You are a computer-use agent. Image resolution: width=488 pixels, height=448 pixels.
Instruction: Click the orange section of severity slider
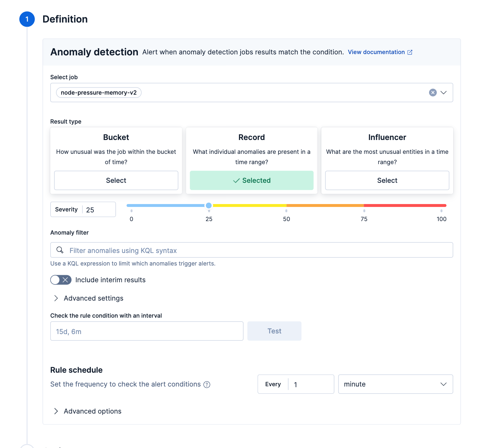point(325,205)
